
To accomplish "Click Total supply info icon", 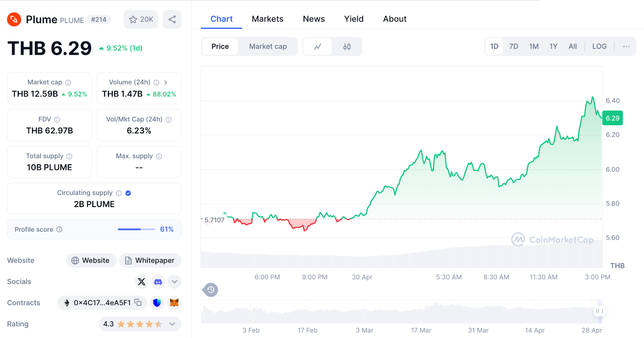I will [x=69, y=156].
